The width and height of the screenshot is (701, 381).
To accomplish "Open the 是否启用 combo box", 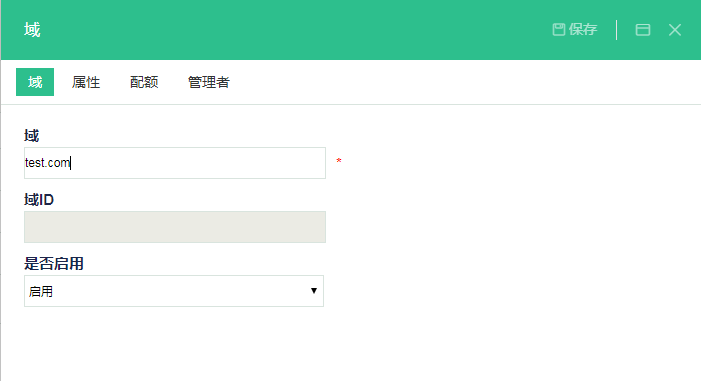I will (174, 291).
